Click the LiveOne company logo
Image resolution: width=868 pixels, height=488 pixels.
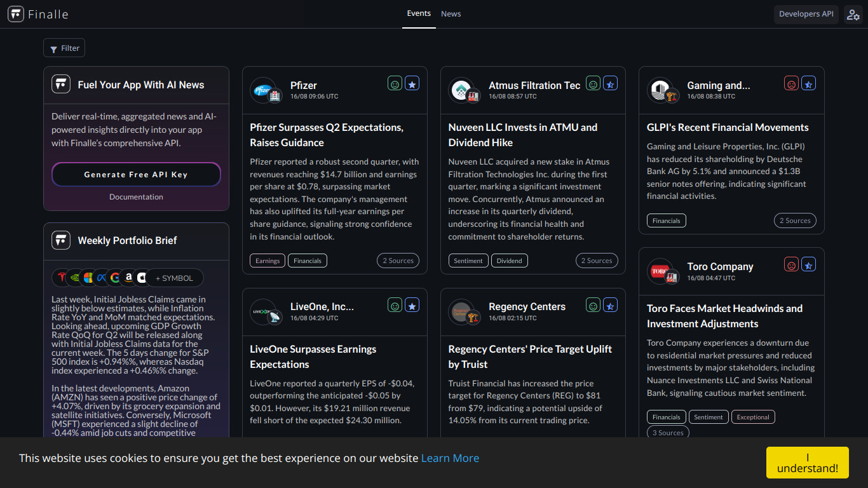coord(263,311)
